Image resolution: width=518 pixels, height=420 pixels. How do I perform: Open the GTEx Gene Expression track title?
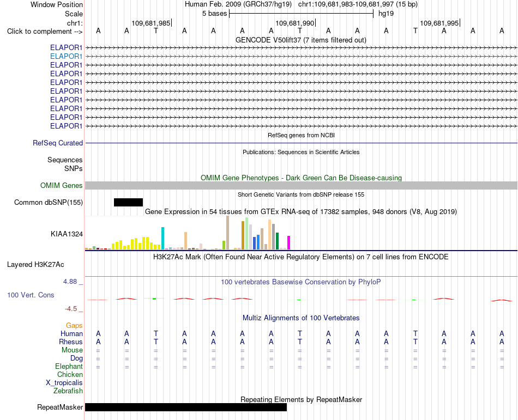(x=301, y=212)
